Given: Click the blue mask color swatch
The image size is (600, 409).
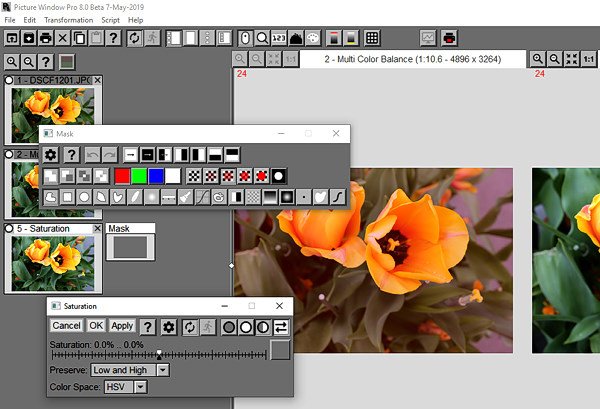Looking at the screenshot, I should click(156, 176).
